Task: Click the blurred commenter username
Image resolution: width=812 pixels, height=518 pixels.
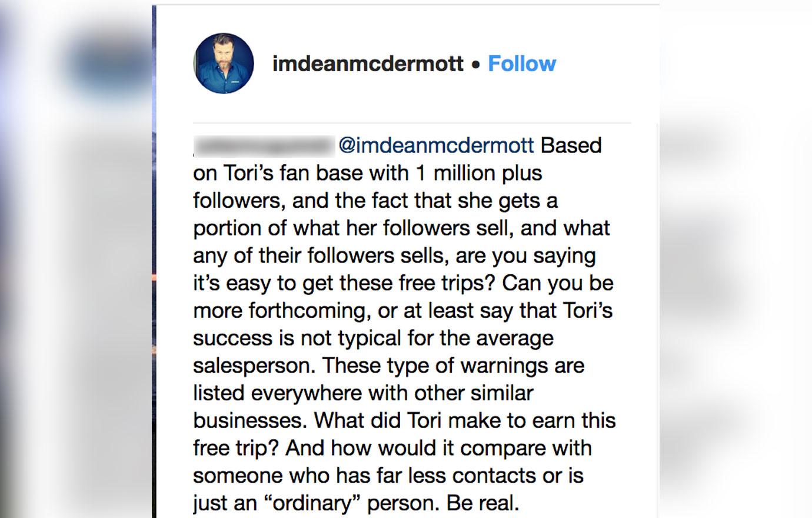Action: click(264, 145)
